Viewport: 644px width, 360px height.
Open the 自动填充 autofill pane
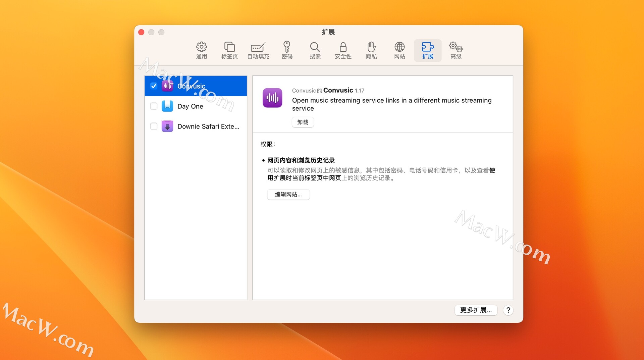[x=258, y=50]
